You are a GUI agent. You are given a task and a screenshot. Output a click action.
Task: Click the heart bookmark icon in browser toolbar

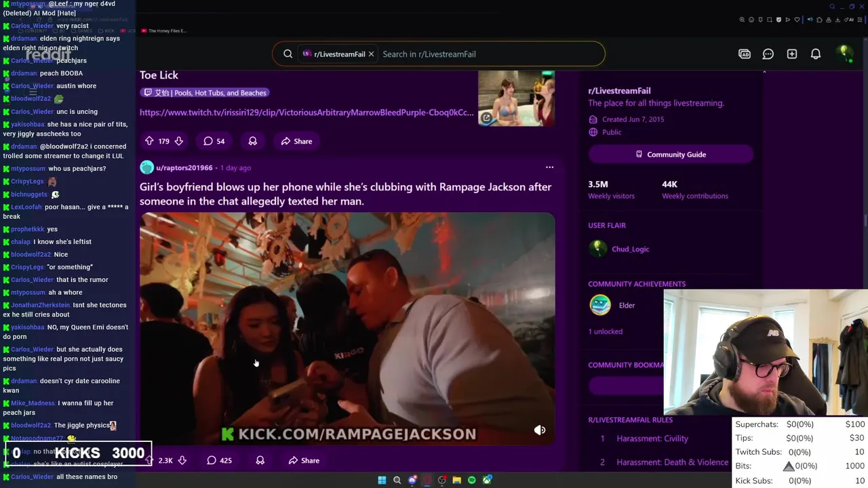tap(797, 20)
